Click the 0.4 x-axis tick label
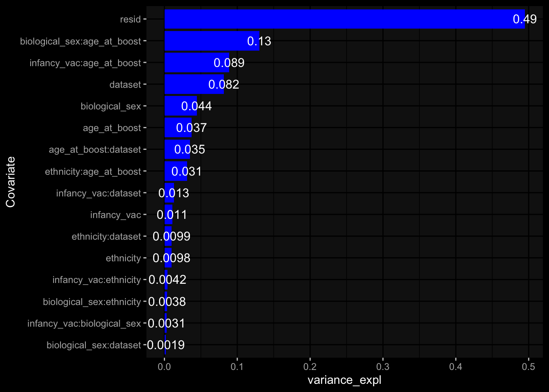This screenshot has width=549, height=392. (455, 367)
